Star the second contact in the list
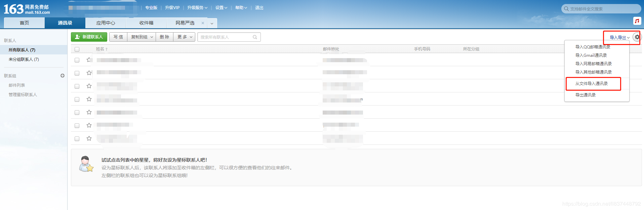Viewport: 644px width, 210px height. click(x=89, y=73)
